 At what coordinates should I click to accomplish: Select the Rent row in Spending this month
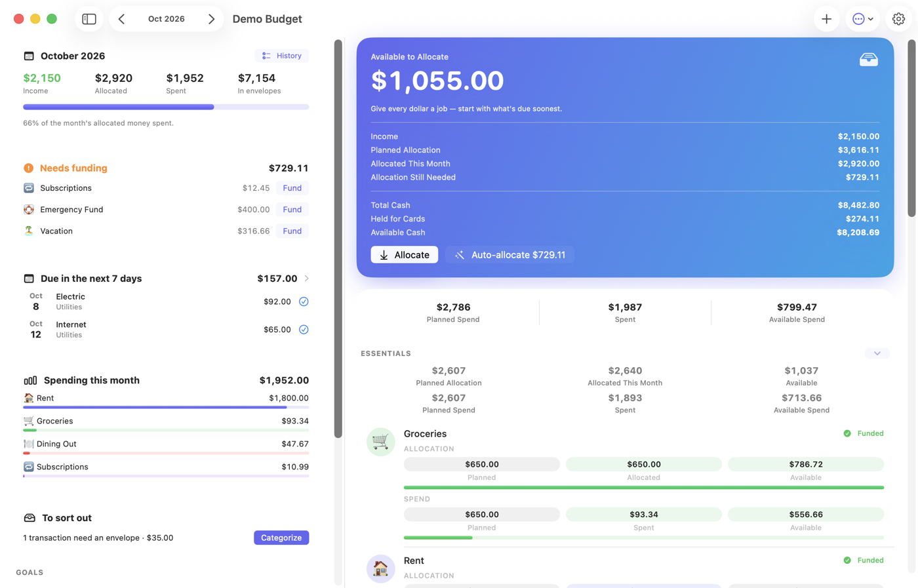(x=166, y=399)
